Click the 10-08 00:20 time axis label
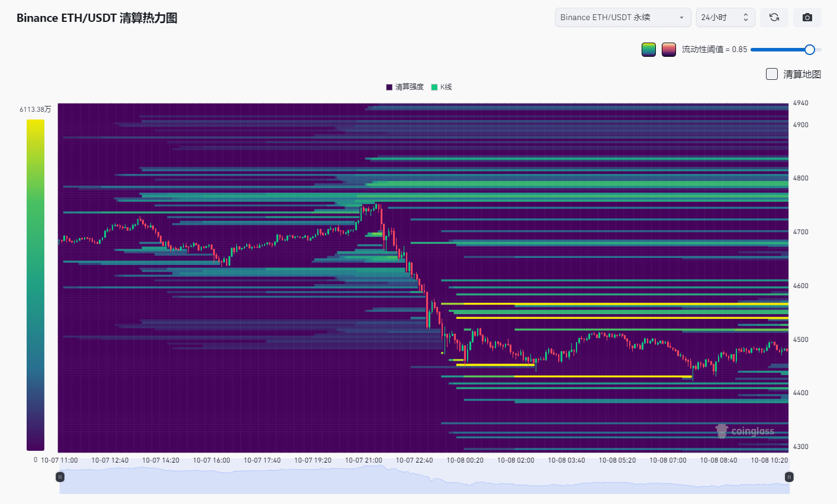This screenshot has height=504, width=837. pyautogui.click(x=465, y=460)
